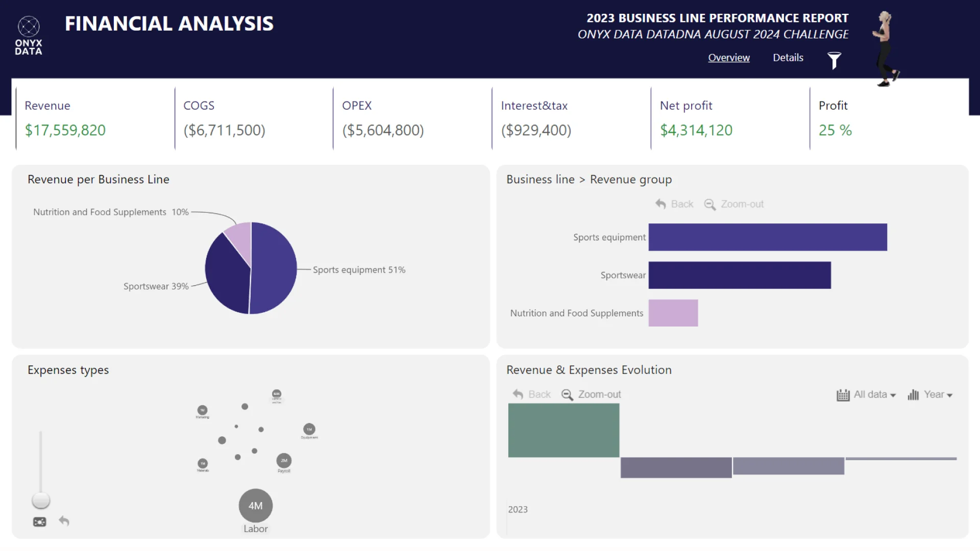Click Zoom-out magnifier in Revenue & Expenses Evolution
Screen dimensions: 980x551
coord(567,395)
